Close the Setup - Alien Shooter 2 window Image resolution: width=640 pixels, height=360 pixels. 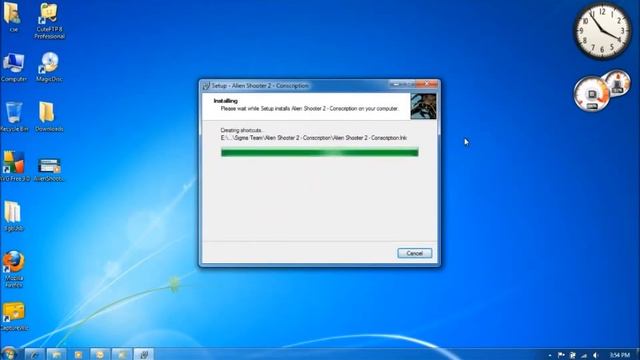(x=427, y=84)
